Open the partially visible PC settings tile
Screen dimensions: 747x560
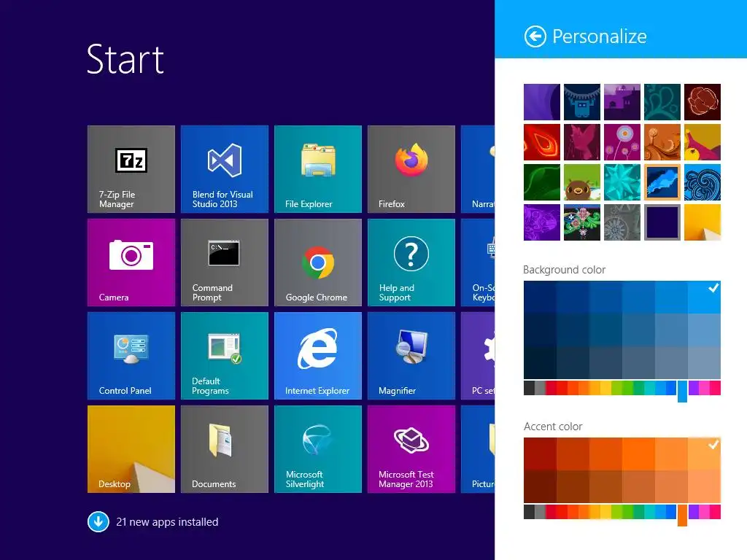click(x=478, y=356)
